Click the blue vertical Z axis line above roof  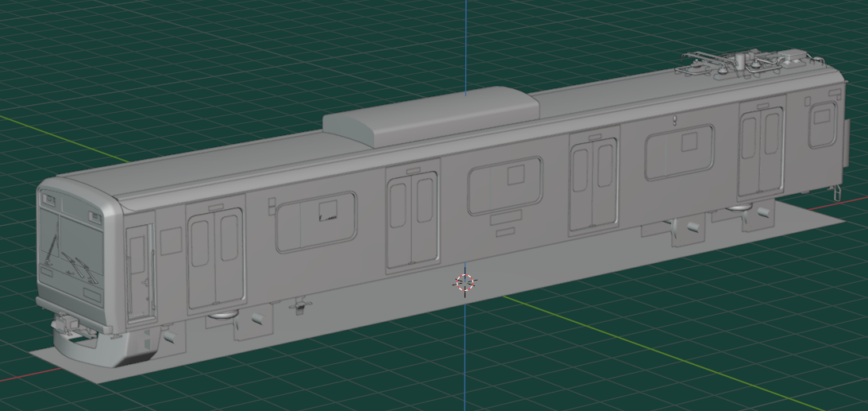(465, 40)
